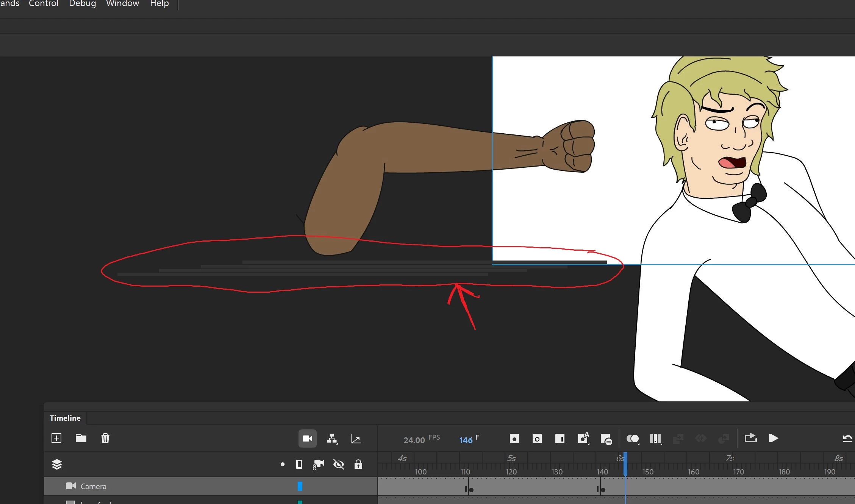Play the animation in the timeline
This screenshot has height=504, width=855.
pyautogui.click(x=773, y=438)
